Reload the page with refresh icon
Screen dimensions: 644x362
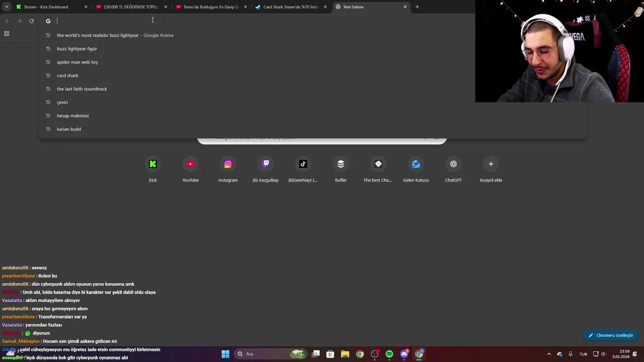tap(31, 21)
